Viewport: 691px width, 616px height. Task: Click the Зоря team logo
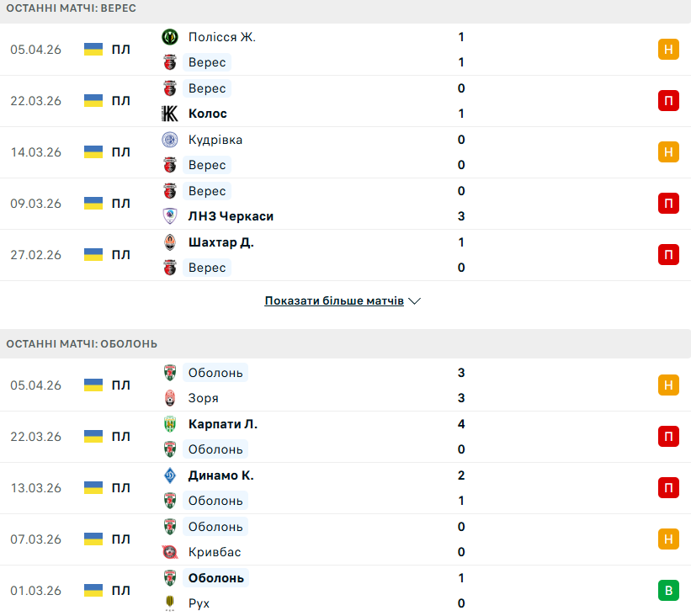point(170,398)
